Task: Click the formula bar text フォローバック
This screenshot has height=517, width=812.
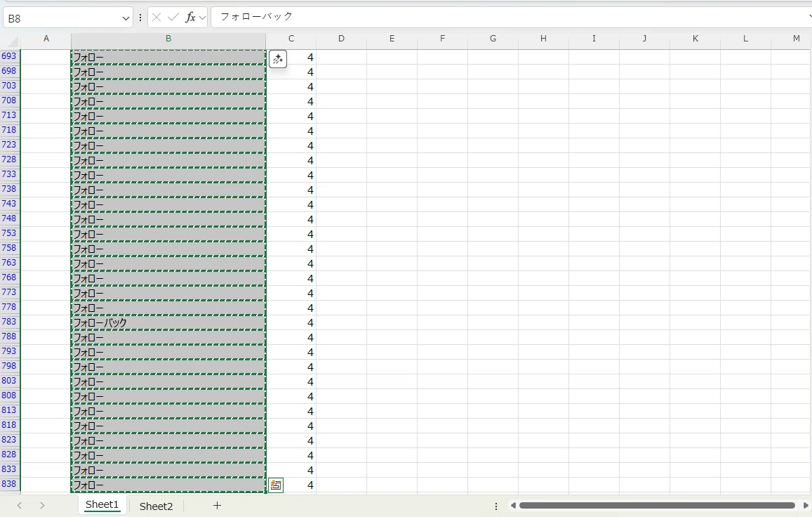Action: tap(257, 17)
